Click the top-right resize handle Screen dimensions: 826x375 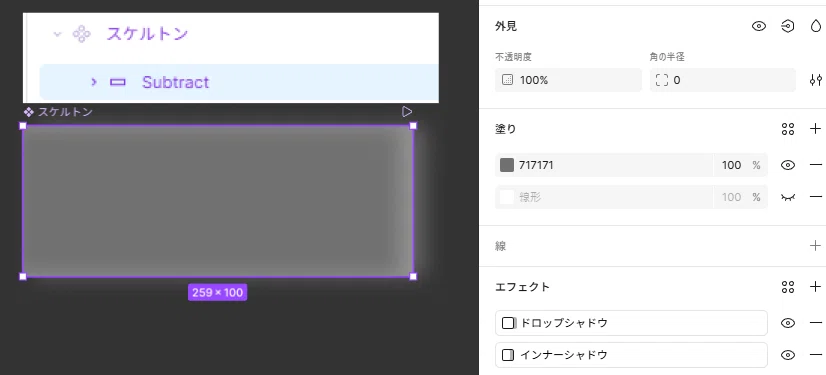tap(413, 125)
